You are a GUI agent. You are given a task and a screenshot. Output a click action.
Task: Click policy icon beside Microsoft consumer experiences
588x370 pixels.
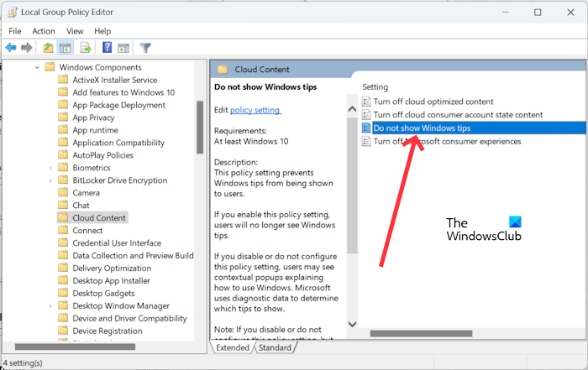tap(366, 141)
